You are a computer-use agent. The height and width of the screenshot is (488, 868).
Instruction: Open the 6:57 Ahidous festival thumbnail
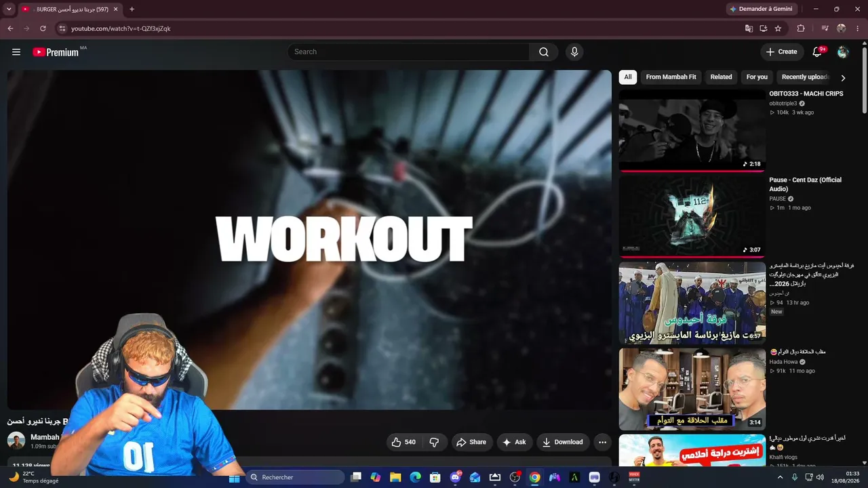692,303
